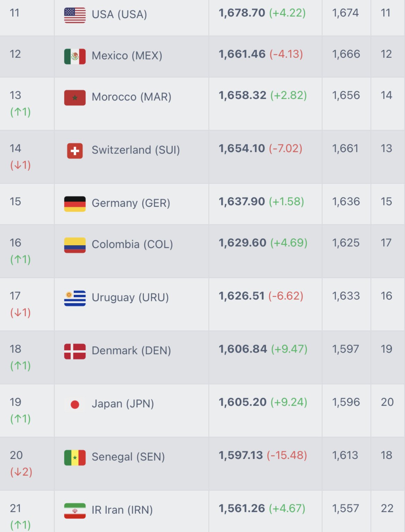Click the Colombia flag icon

click(x=75, y=245)
